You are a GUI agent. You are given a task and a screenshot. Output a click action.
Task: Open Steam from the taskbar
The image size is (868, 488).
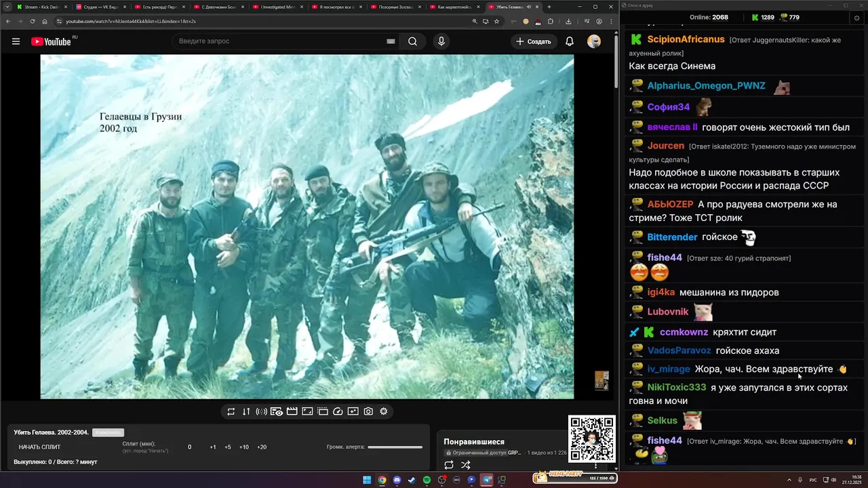(412, 480)
